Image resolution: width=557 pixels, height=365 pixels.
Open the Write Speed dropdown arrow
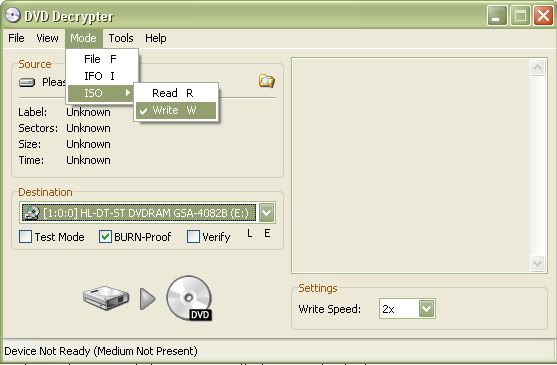click(x=426, y=309)
